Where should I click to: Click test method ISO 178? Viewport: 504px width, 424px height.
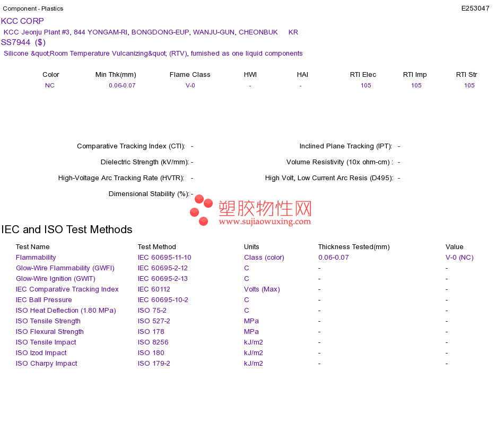point(151,331)
